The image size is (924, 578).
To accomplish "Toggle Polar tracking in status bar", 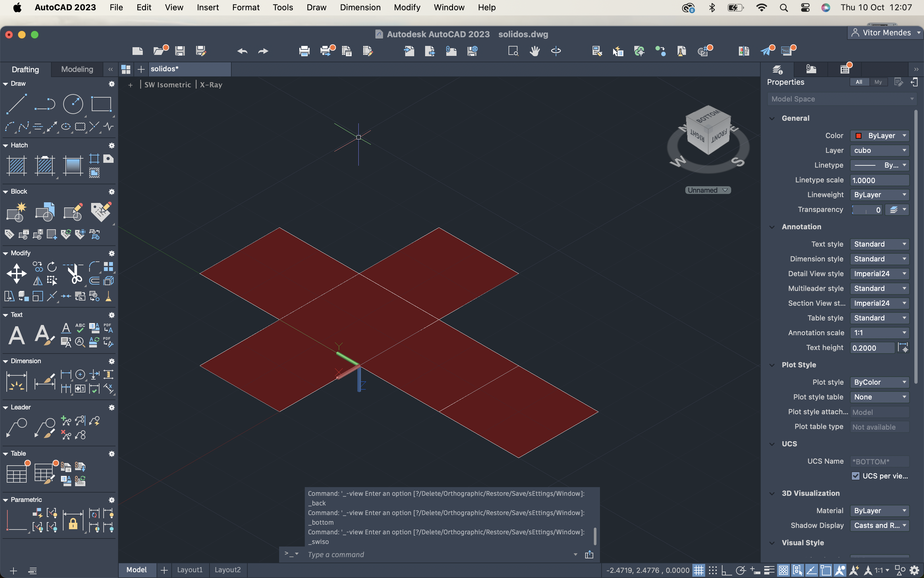I will (x=740, y=570).
